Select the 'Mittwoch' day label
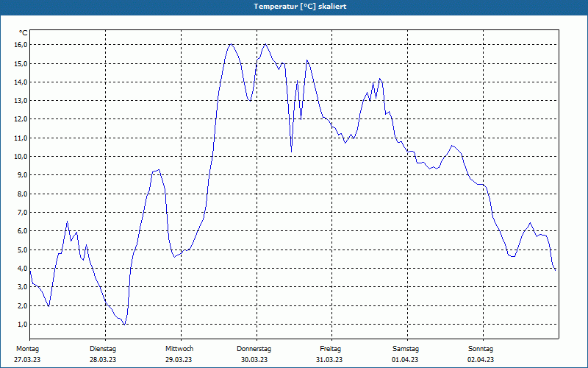 [x=179, y=349]
